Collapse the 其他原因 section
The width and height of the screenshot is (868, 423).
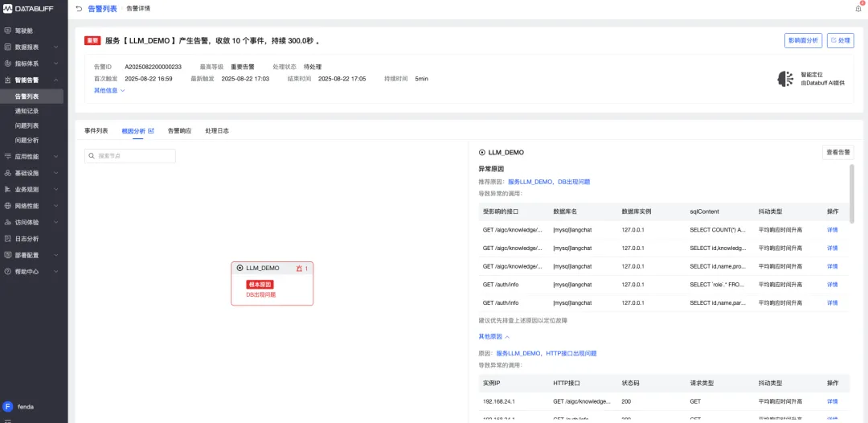493,336
